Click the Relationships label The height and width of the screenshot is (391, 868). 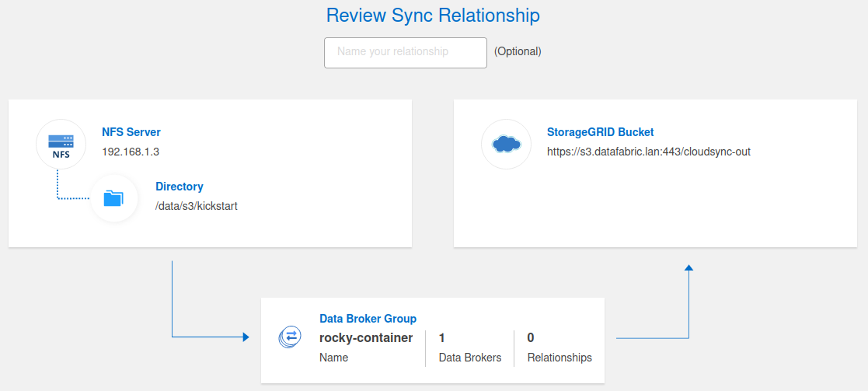click(559, 358)
